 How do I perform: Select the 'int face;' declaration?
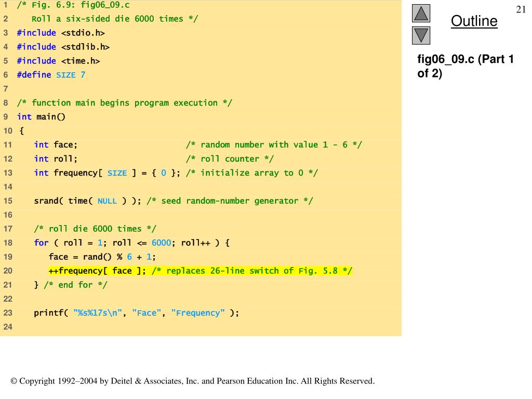tap(56, 145)
